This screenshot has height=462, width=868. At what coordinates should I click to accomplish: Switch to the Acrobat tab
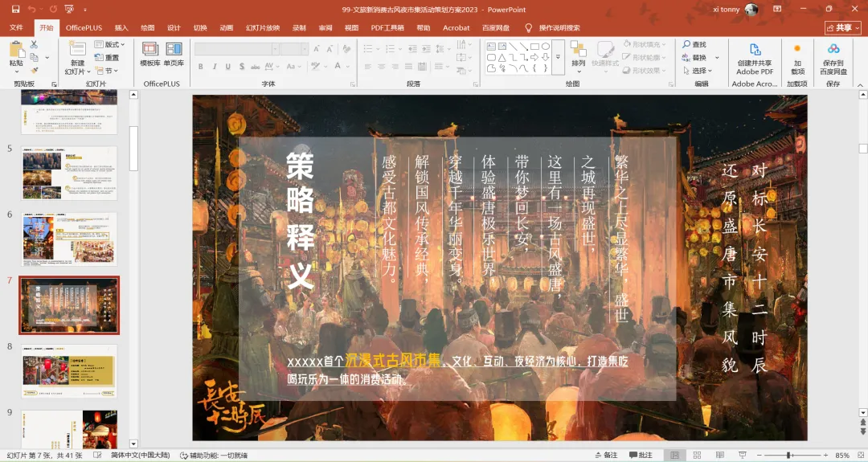457,27
